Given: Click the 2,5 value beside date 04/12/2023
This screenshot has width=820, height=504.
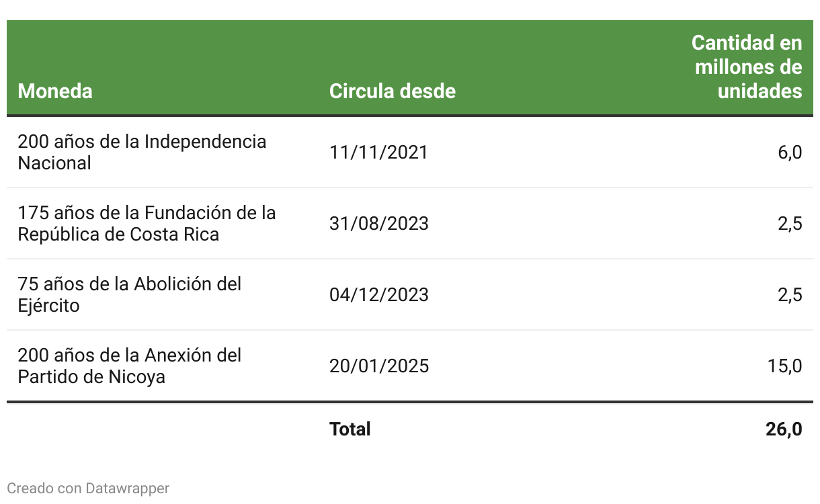Looking at the screenshot, I should [x=790, y=295].
